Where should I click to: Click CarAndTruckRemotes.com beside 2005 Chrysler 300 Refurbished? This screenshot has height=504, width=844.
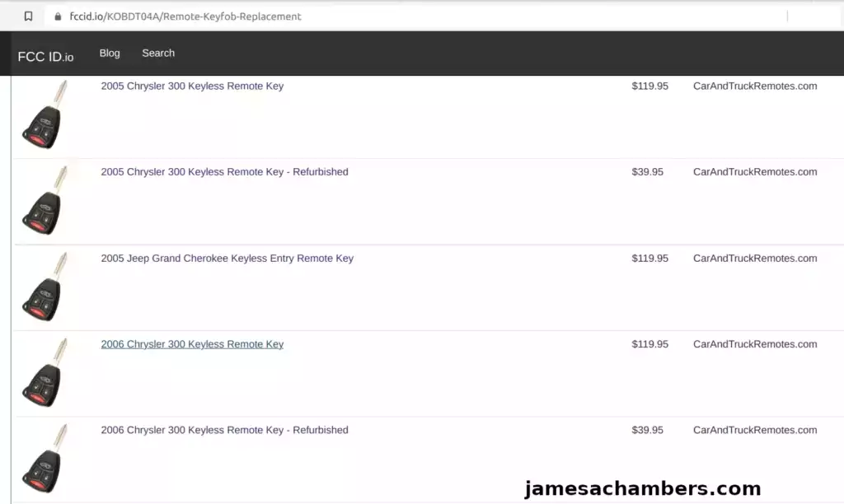[x=755, y=172]
